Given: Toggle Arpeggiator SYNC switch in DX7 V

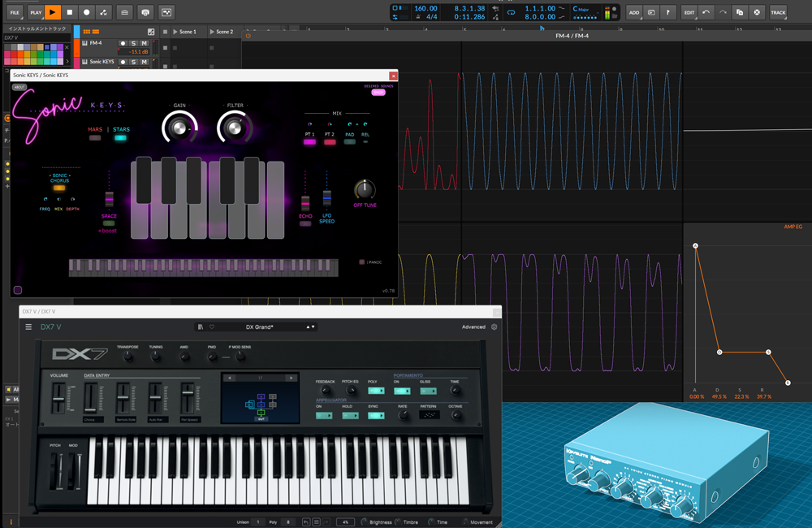Looking at the screenshot, I should [x=376, y=416].
